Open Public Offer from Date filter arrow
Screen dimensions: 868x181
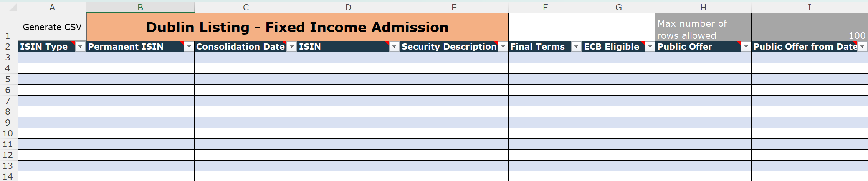click(862, 47)
